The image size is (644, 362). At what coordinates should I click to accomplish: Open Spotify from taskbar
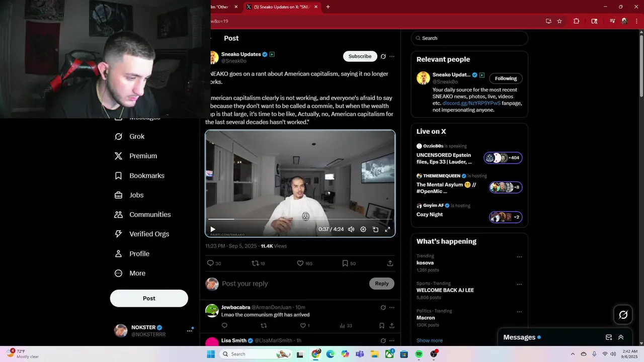coord(419,354)
